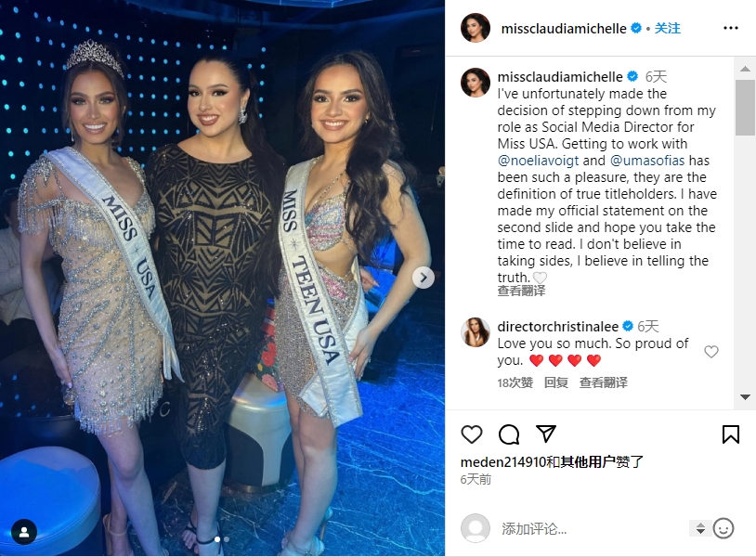Share post using the paper plane icon
The width and height of the screenshot is (756, 557).
click(x=546, y=434)
